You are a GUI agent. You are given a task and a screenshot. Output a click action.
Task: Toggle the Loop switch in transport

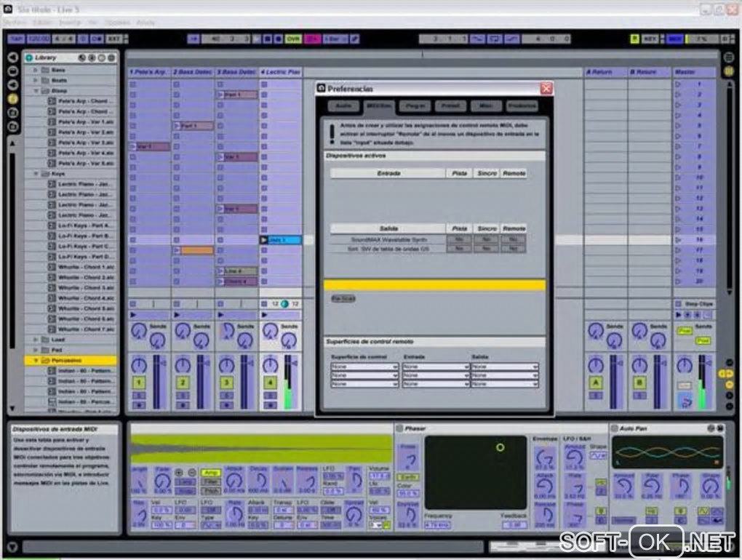pyautogui.click(x=495, y=39)
